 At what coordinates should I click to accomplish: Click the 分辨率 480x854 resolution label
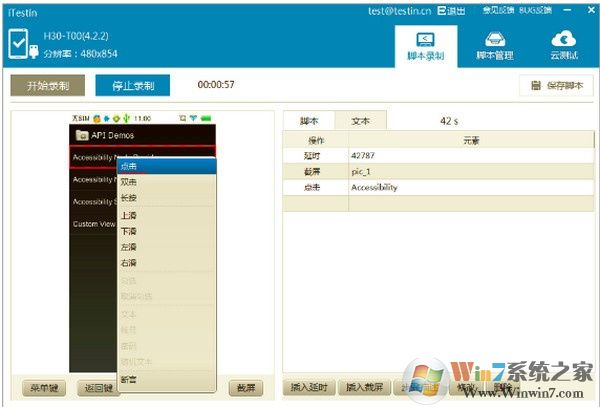pos(80,54)
